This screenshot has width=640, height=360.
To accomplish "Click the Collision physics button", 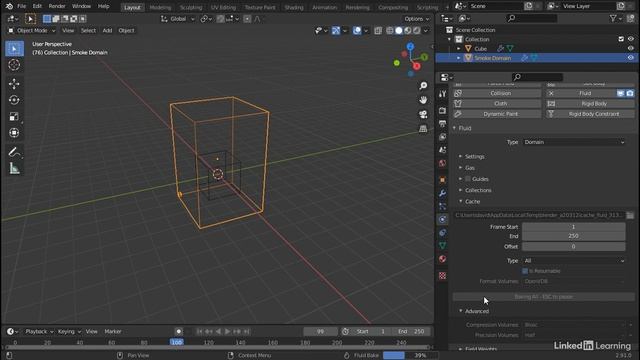I will [497, 93].
